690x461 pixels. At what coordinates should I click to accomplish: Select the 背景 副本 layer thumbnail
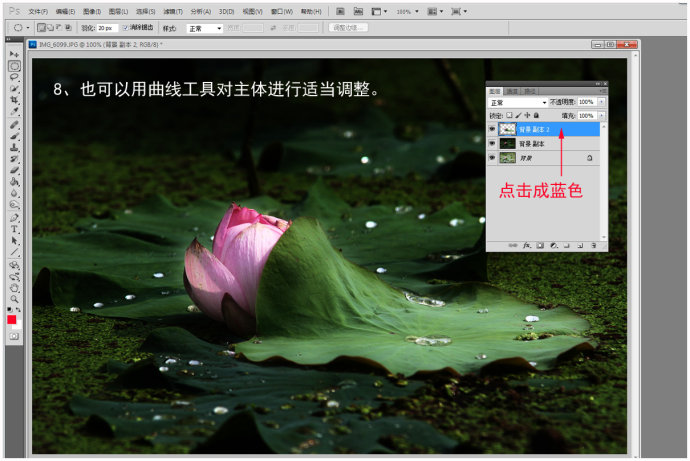coord(507,143)
